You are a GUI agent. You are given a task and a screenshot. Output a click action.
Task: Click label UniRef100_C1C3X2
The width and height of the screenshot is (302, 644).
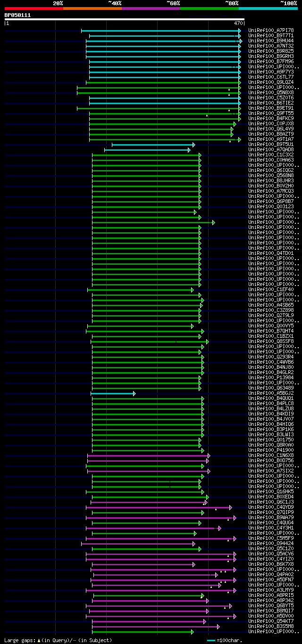click(x=271, y=155)
